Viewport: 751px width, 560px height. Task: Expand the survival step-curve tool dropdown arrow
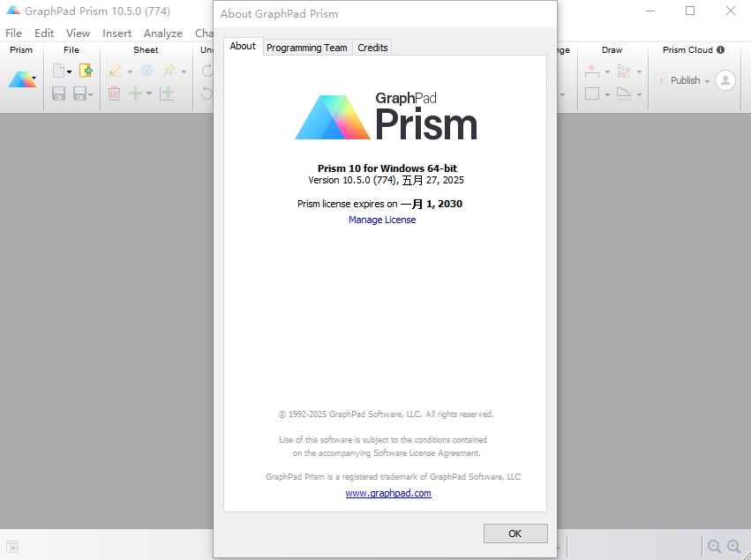coord(639,94)
